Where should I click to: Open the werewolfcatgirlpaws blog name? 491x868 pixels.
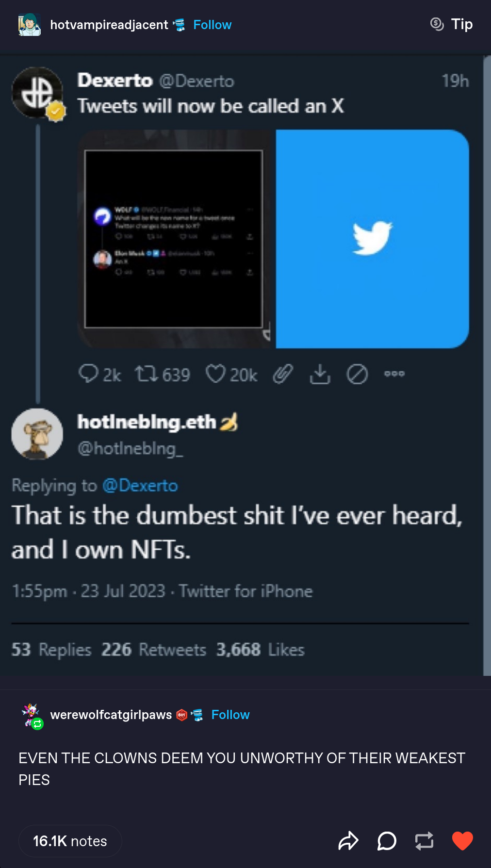click(x=111, y=715)
